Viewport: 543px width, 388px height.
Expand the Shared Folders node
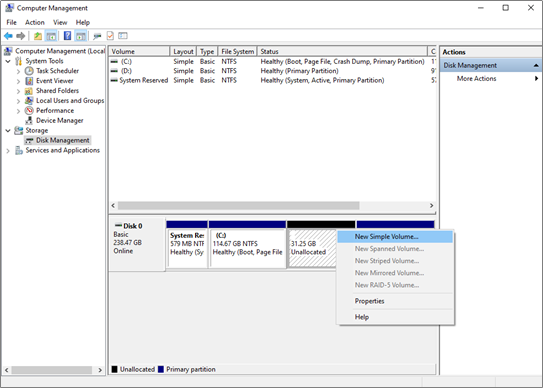coord(18,91)
